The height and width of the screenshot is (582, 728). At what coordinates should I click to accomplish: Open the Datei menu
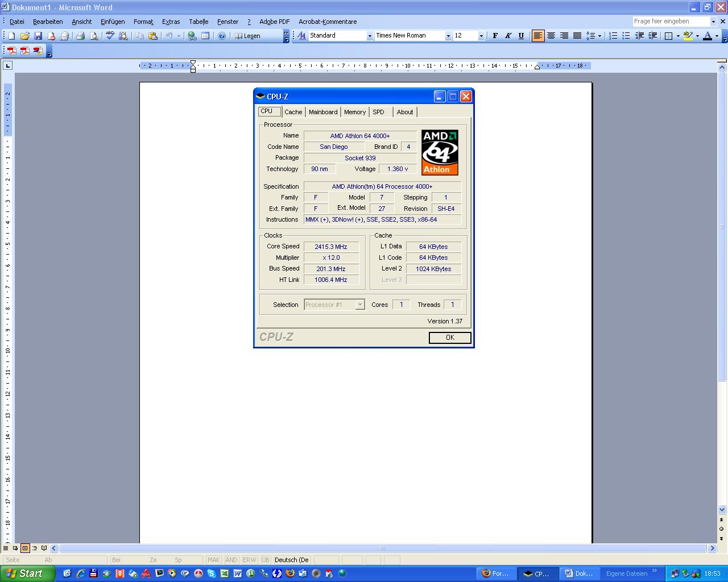17,22
